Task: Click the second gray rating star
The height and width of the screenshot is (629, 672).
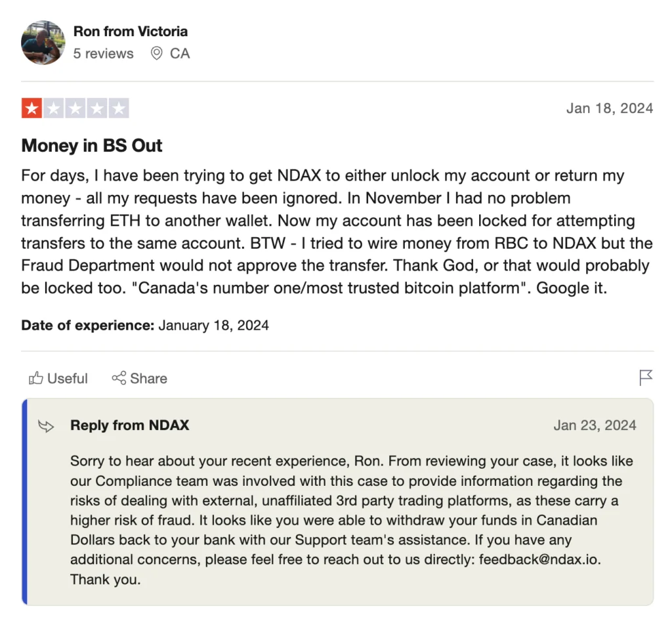Action: (x=53, y=108)
